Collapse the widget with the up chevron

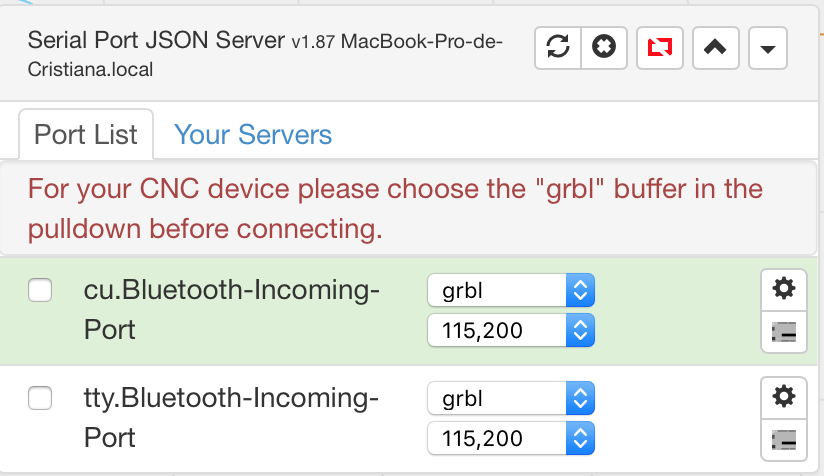click(715, 48)
